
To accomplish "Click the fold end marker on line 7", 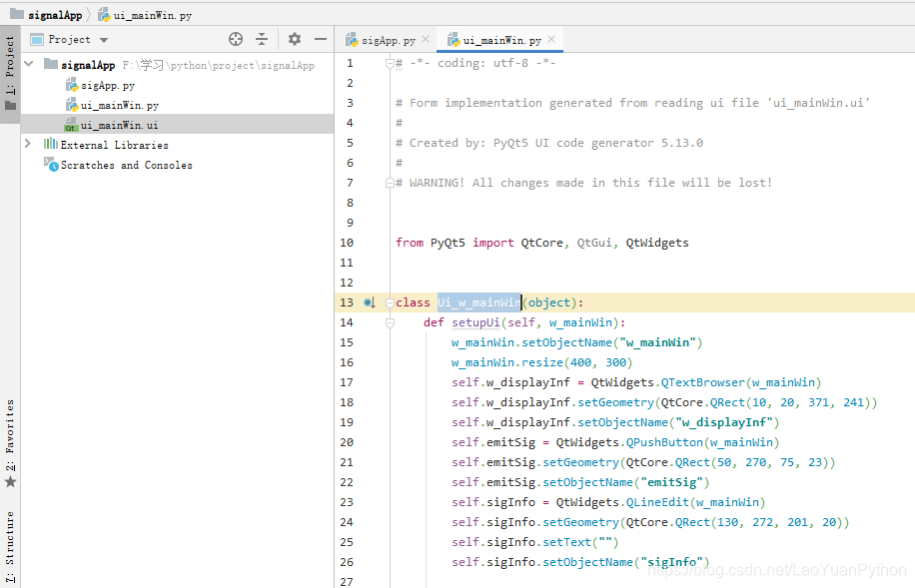I will [x=390, y=183].
